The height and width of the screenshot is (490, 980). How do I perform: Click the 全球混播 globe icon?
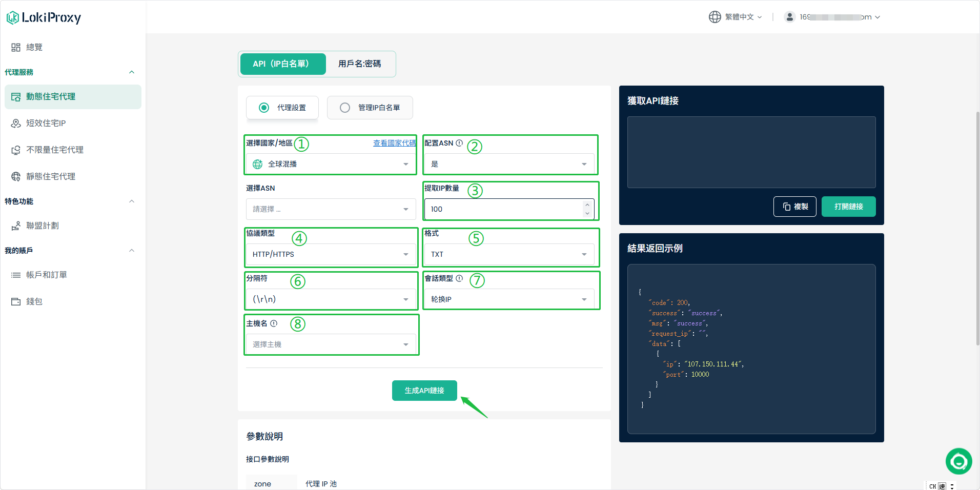pos(258,164)
